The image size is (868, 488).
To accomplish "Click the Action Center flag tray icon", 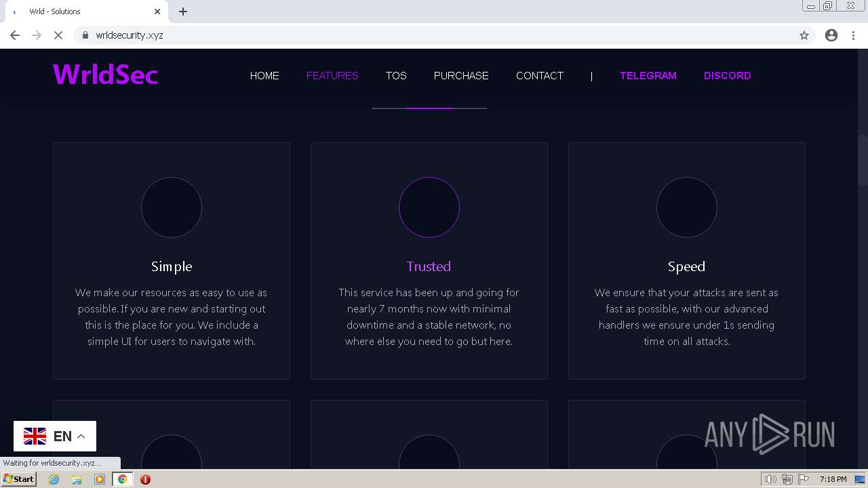I will tap(804, 479).
